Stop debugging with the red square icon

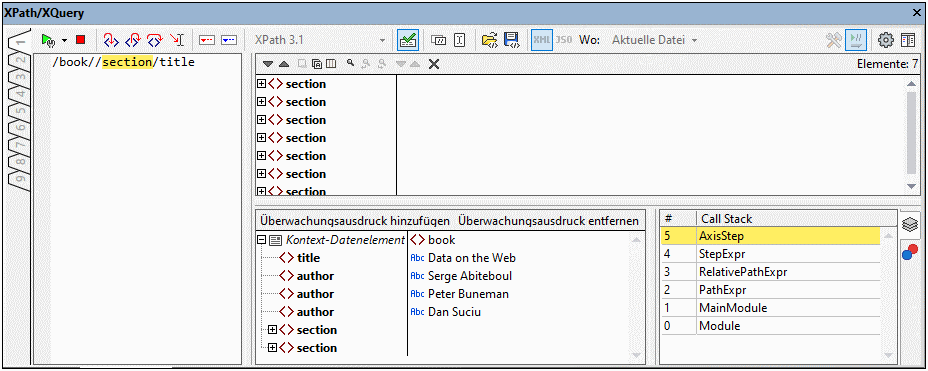pyautogui.click(x=80, y=40)
